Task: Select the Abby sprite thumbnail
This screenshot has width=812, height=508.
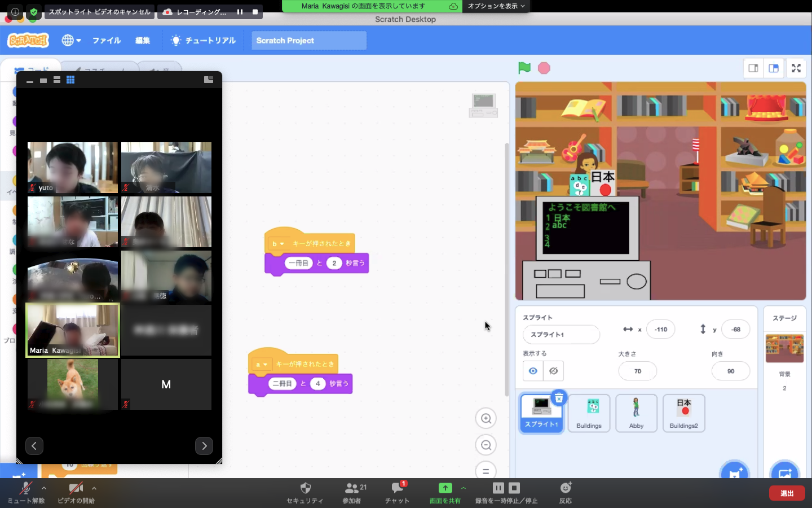Action: tap(636, 413)
